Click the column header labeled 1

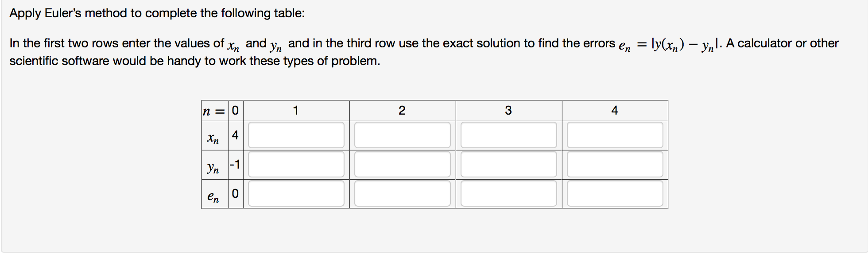pos(296,110)
